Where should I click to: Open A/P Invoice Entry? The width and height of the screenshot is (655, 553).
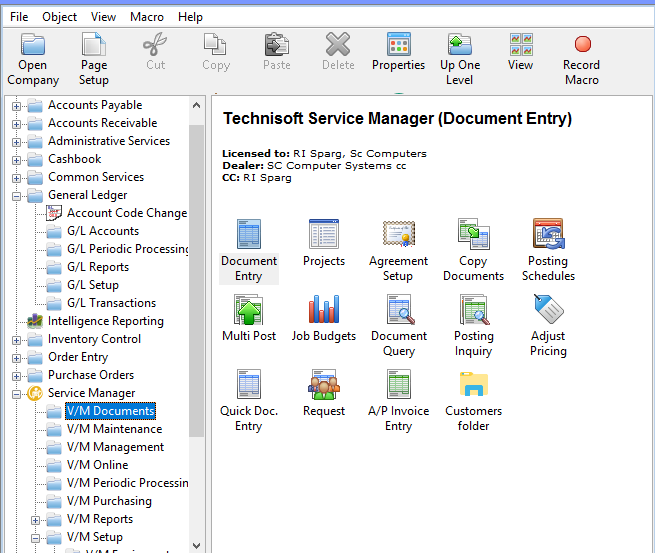(398, 385)
